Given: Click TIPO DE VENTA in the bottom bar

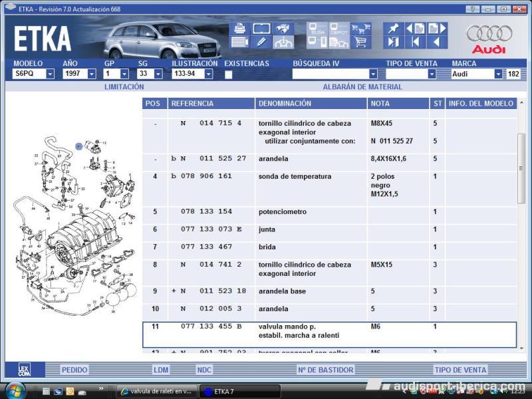Looking at the screenshot, I should [460, 370].
